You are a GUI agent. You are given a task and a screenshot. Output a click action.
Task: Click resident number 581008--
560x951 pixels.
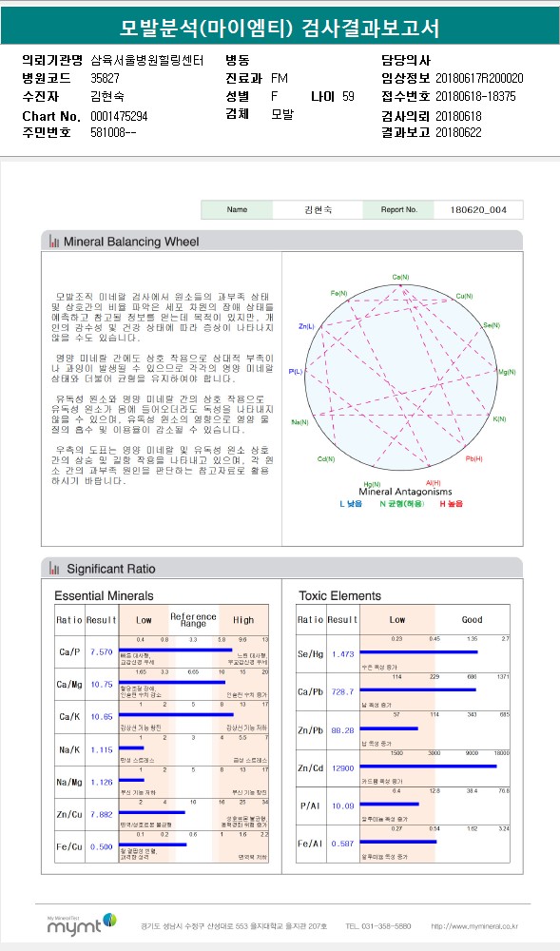coord(113,132)
